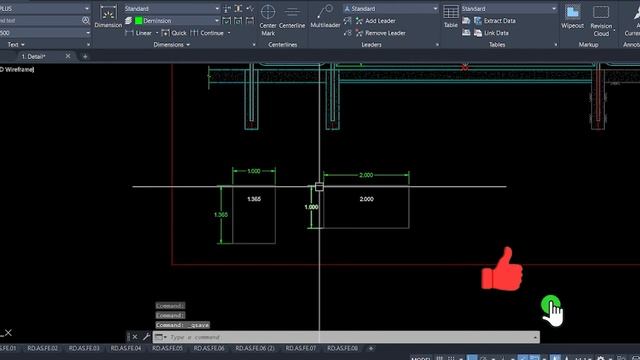
Task: Open the multileader style Standard dropdown
Action: pyautogui.click(x=435, y=9)
